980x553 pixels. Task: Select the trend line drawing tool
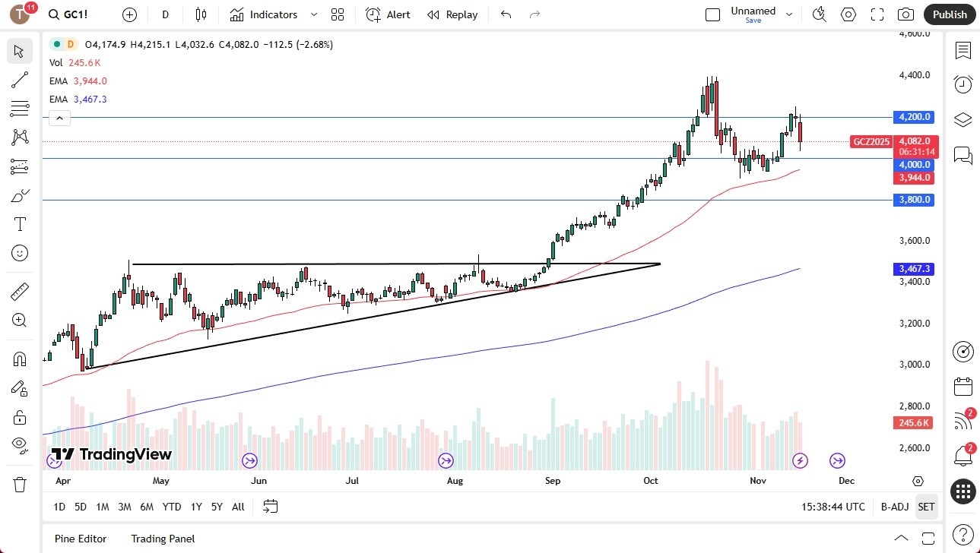coord(19,80)
